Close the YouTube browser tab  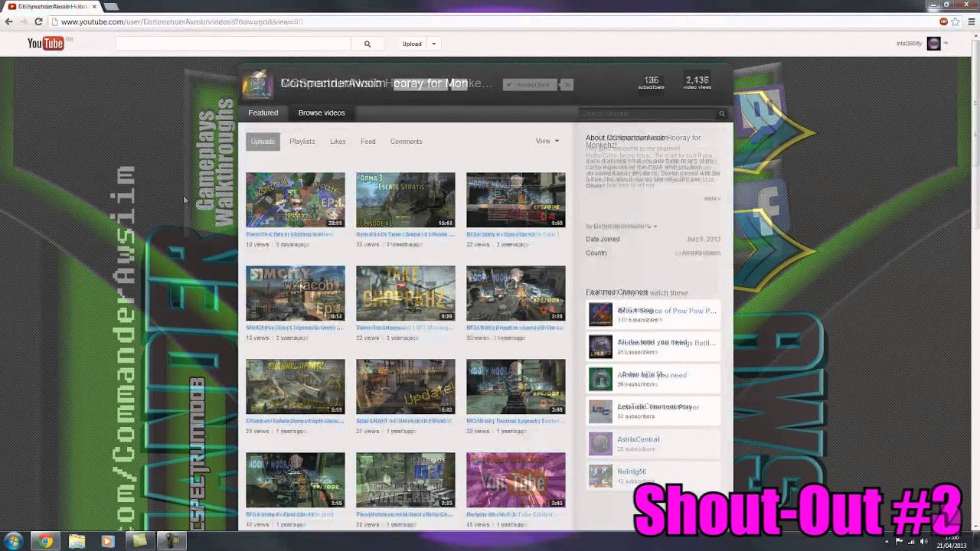(94, 6)
